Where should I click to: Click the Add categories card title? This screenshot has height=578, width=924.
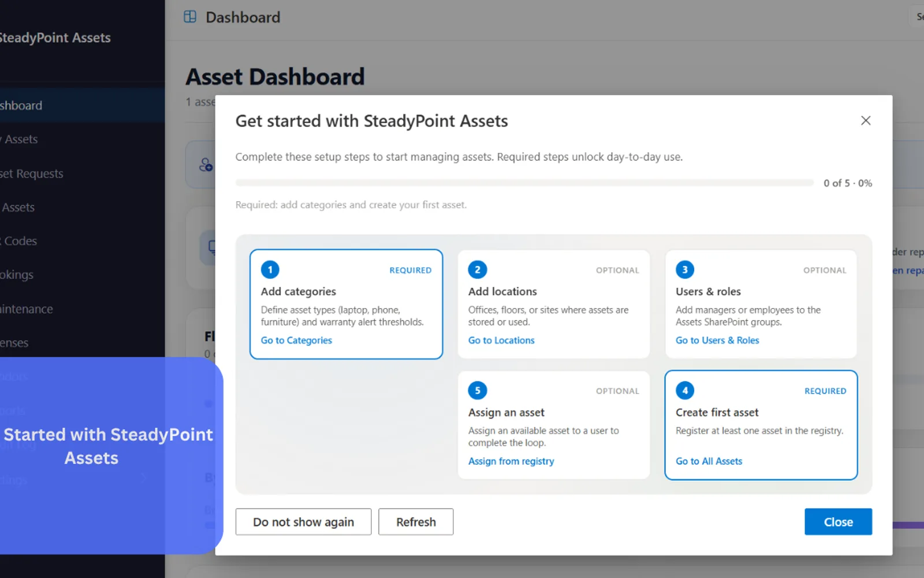pyautogui.click(x=298, y=291)
